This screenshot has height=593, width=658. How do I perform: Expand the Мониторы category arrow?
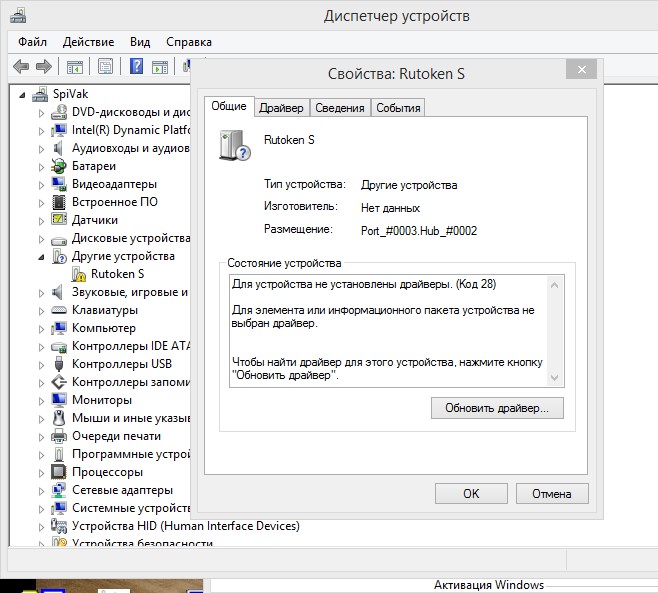tap(42, 400)
